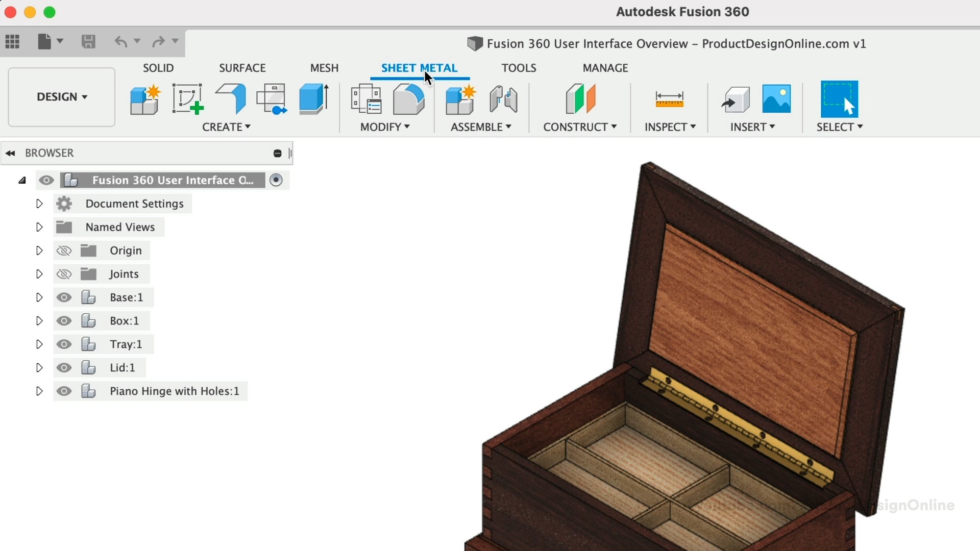This screenshot has width=980, height=551.
Task: Open the ASSEMBLE dropdown menu
Action: tap(481, 127)
